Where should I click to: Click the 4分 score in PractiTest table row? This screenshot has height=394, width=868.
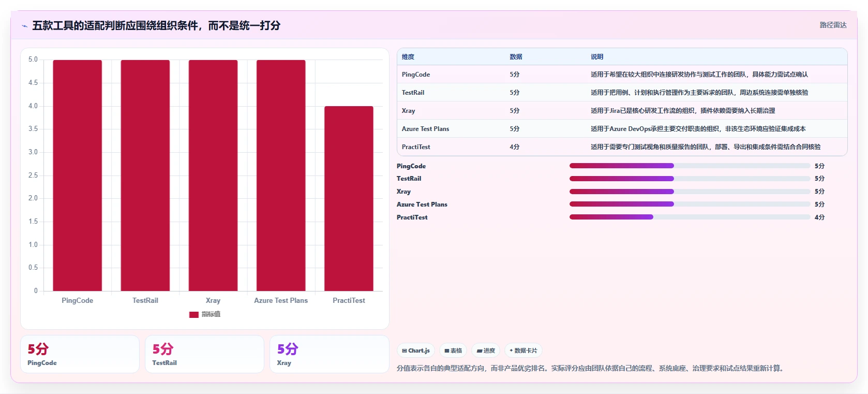(514, 147)
